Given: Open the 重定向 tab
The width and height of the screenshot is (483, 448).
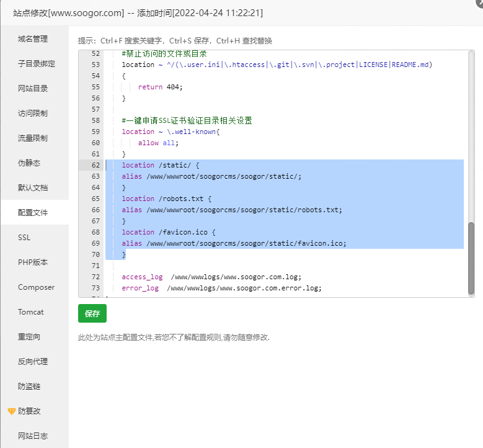Looking at the screenshot, I should [29, 337].
